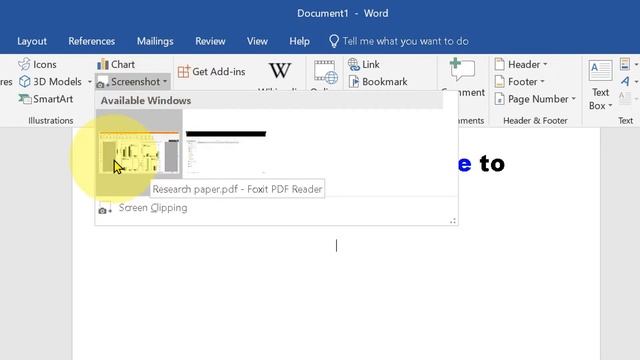Select the Research paper.pdf Foxit window thumbnail

coord(139,152)
